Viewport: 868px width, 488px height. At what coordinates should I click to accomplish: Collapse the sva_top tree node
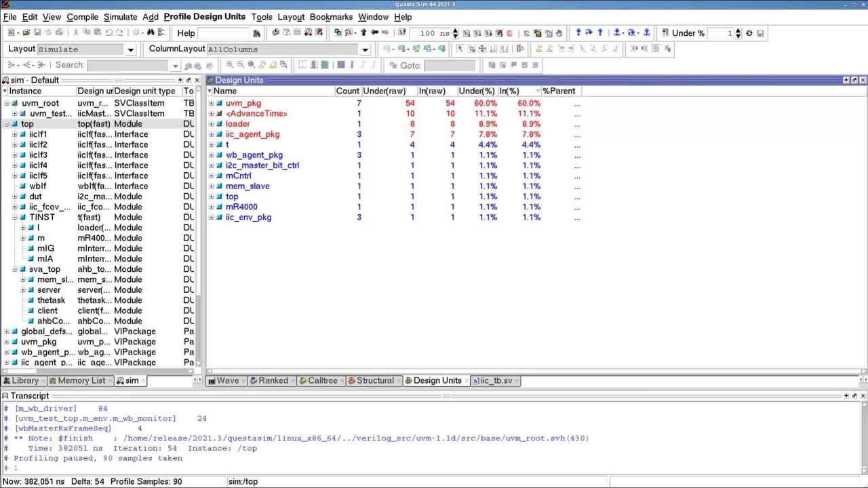tap(14, 269)
